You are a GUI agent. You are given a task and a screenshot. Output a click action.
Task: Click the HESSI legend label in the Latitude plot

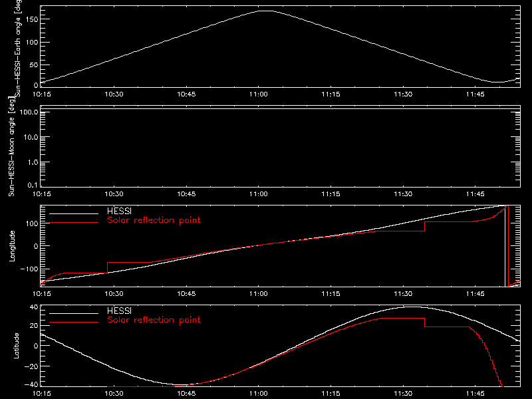coord(119,311)
